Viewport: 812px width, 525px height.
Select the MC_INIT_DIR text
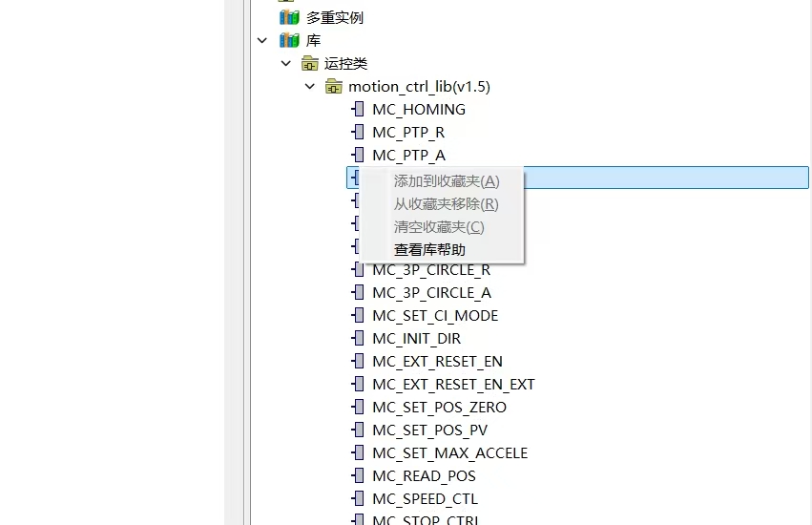point(416,339)
